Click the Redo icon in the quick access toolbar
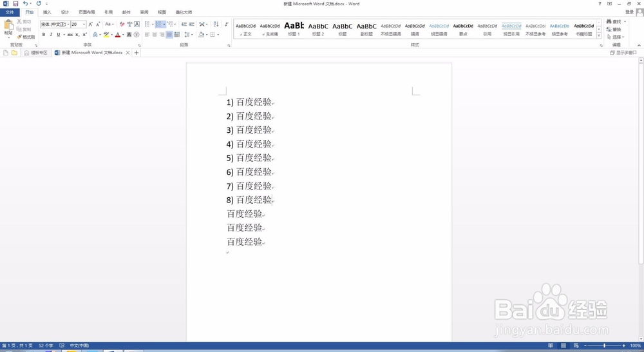644x352 pixels. tap(39, 3)
